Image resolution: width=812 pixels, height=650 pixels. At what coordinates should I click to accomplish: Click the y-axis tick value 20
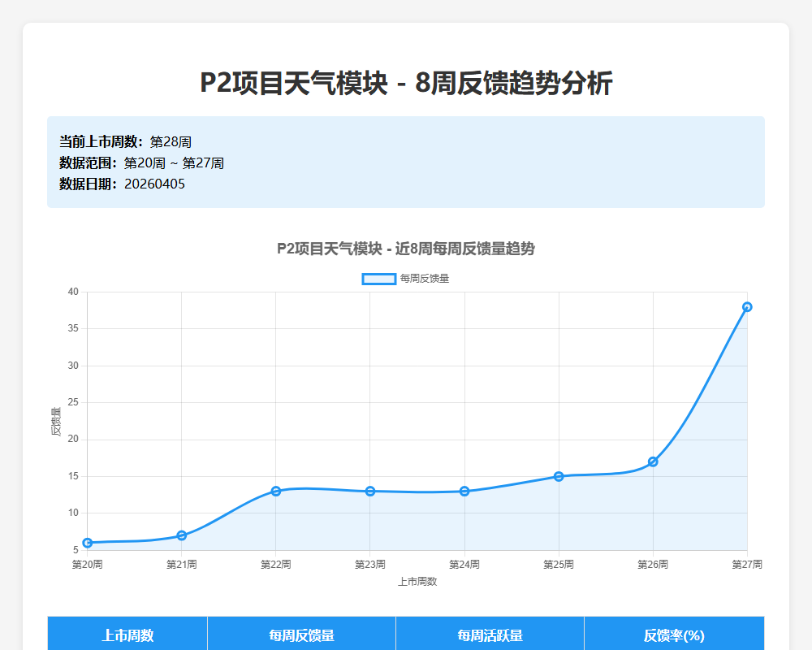click(x=73, y=439)
